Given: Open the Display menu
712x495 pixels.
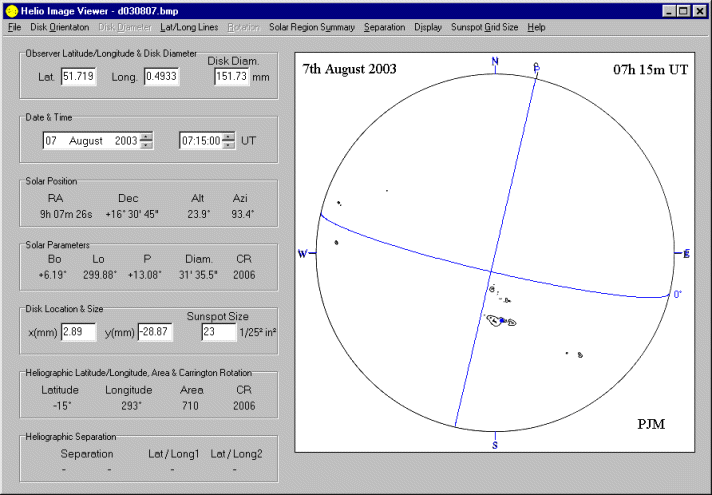Looking at the screenshot, I should (428, 27).
